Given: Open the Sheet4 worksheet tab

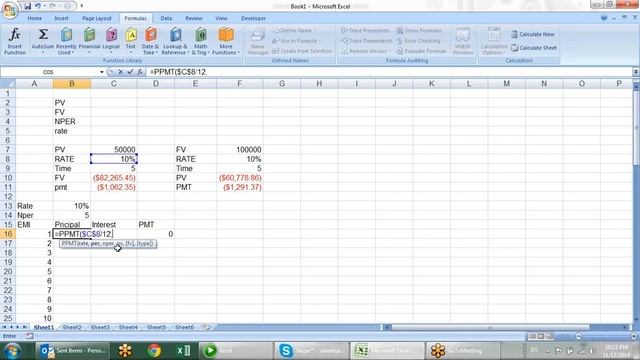Looking at the screenshot, I should coord(128,327).
